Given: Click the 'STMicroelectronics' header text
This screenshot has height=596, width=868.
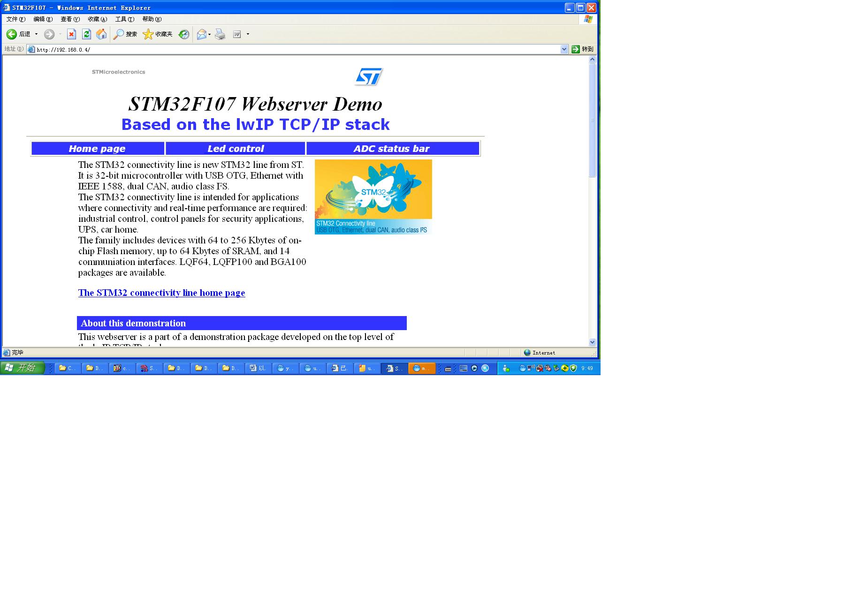Looking at the screenshot, I should click(x=119, y=72).
